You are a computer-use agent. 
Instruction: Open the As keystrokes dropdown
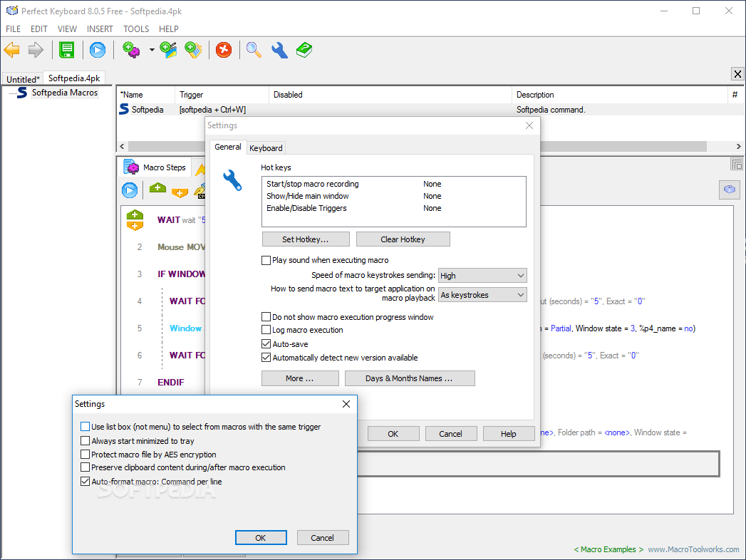482,295
